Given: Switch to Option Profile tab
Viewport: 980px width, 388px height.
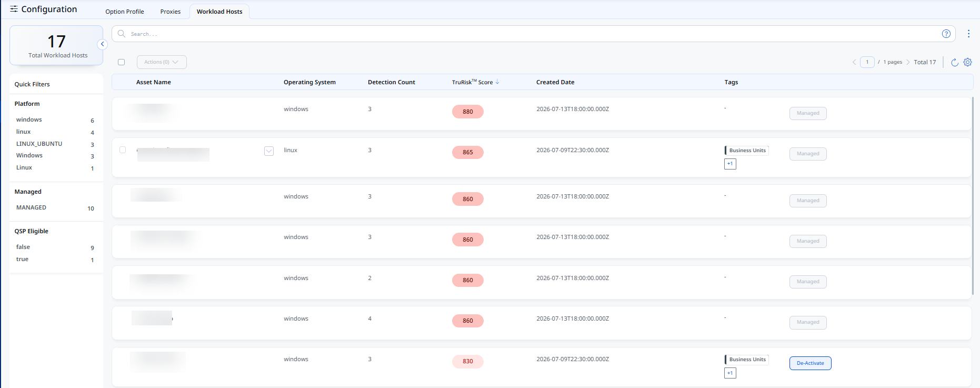Looking at the screenshot, I should coord(125,12).
